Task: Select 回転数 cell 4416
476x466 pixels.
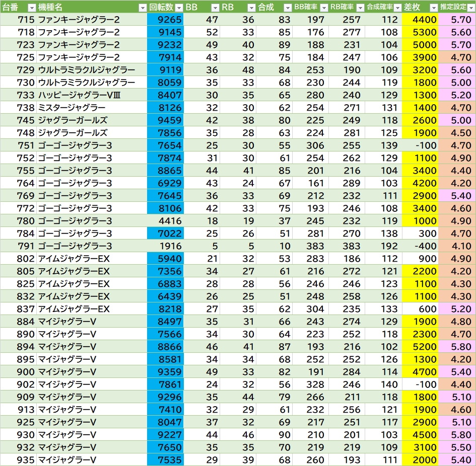Action: tap(165, 221)
